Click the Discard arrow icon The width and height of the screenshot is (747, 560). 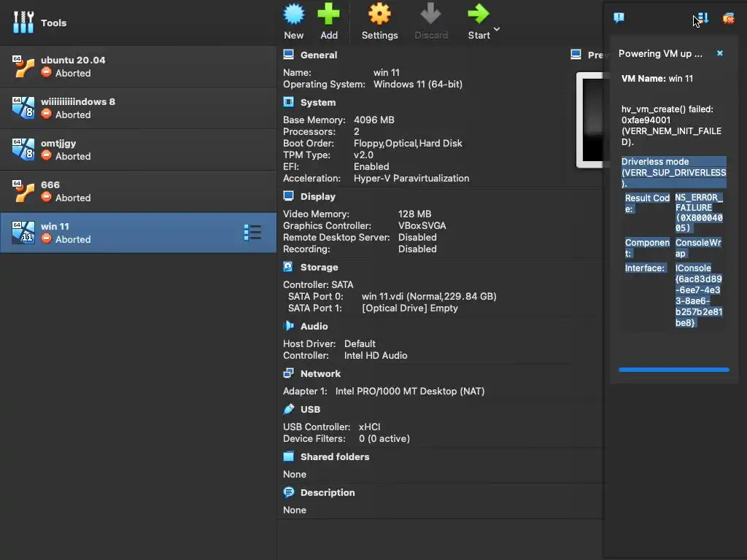pos(430,15)
